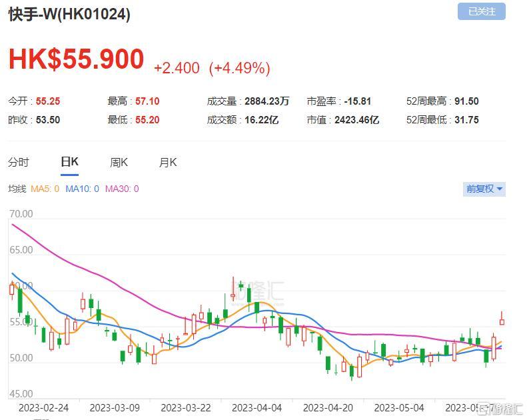Viewport: 527px width, 420px height.
Task: Open the 月K monthly chart tab
Action: [168, 163]
